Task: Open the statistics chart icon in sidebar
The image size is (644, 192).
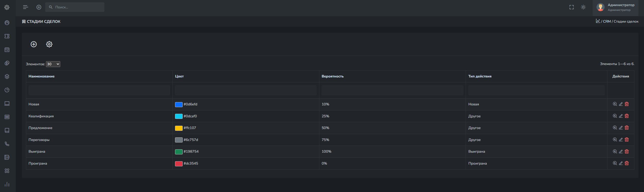Action: (7, 184)
